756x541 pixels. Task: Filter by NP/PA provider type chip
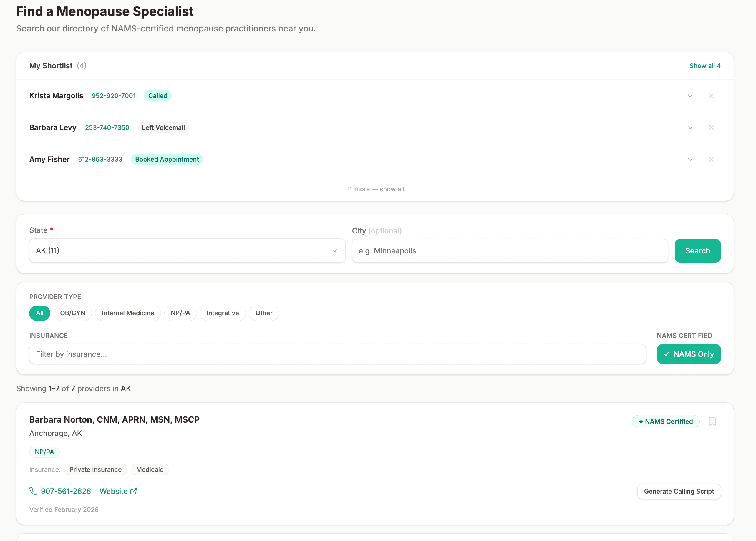[x=180, y=313]
